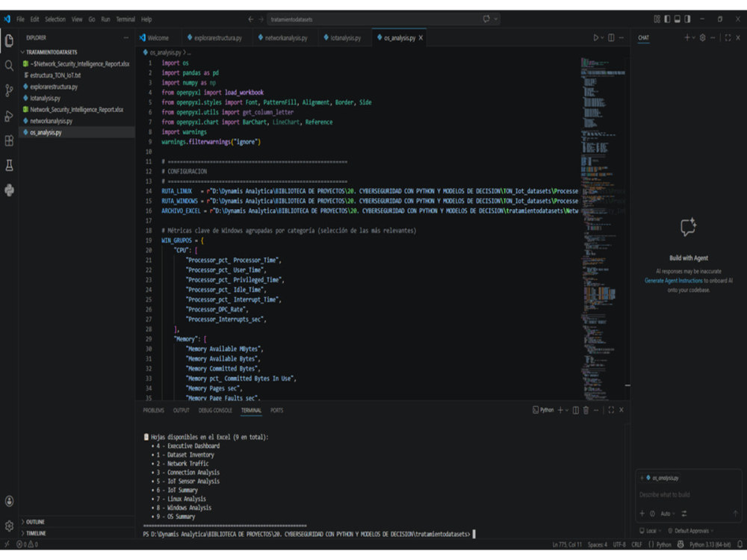747x560 pixels.
Task: Open new chat dropdown arrow
Action: pos(694,37)
